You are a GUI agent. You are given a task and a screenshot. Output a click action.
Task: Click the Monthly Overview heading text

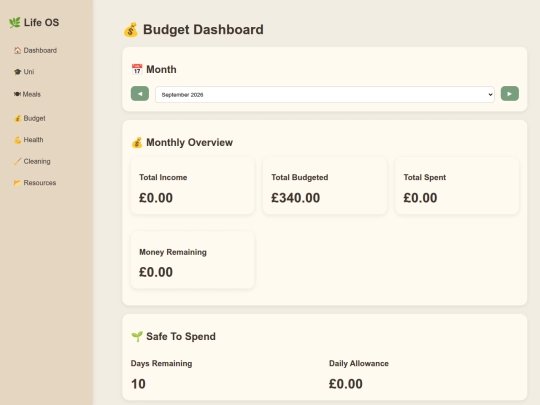coord(189,143)
